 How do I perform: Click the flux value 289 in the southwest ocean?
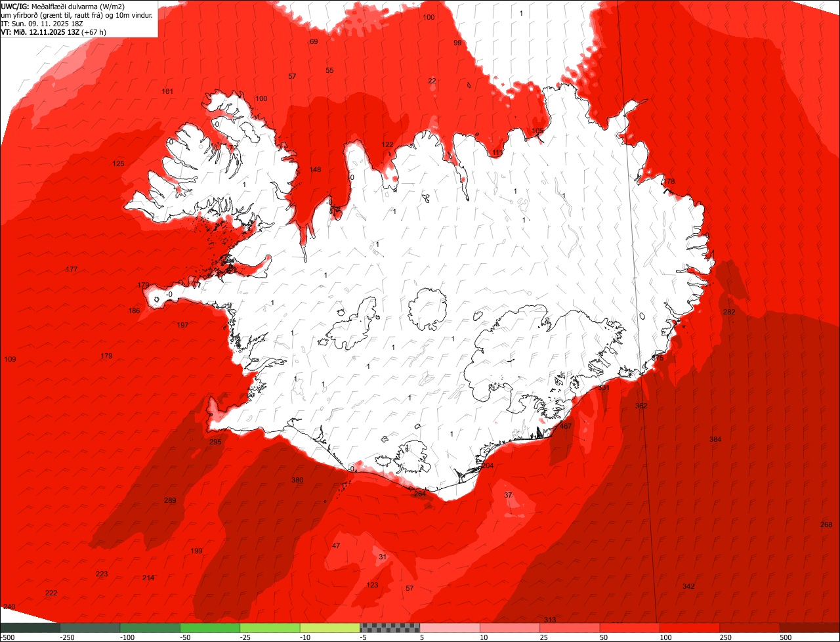click(170, 500)
